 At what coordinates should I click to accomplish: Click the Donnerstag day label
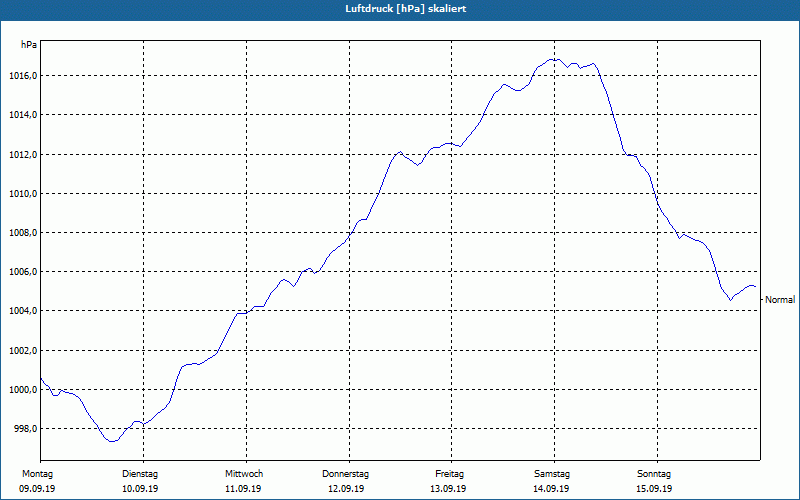[x=345, y=474]
